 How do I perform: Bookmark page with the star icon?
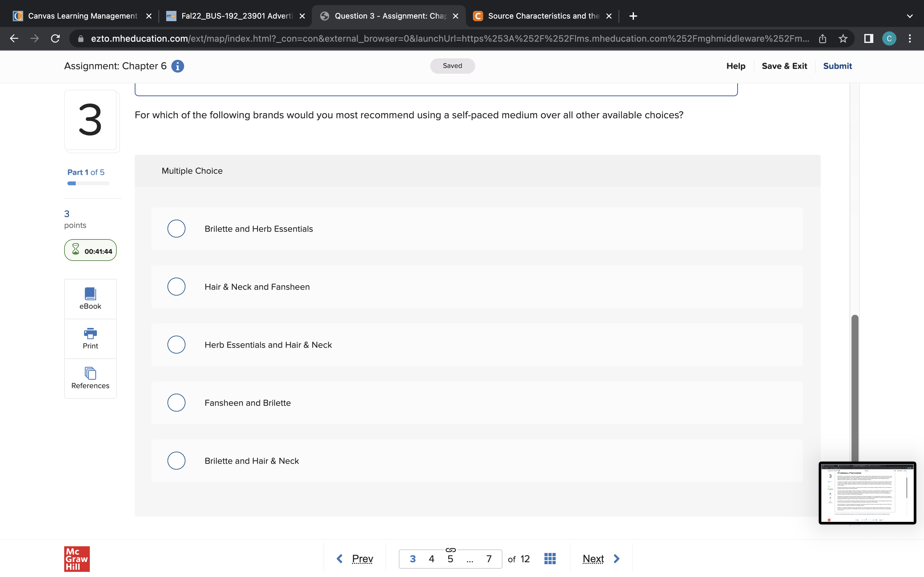843,38
